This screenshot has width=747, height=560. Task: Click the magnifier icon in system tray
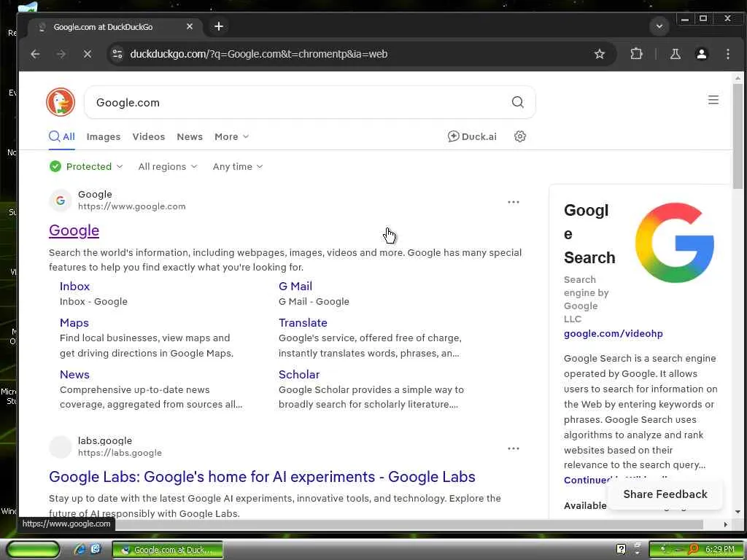pyautogui.click(x=693, y=549)
